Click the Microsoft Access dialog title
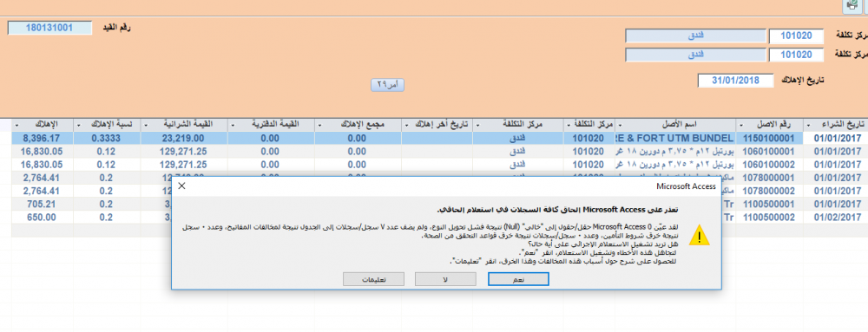Screen dimensions: 868x332 click(686, 186)
